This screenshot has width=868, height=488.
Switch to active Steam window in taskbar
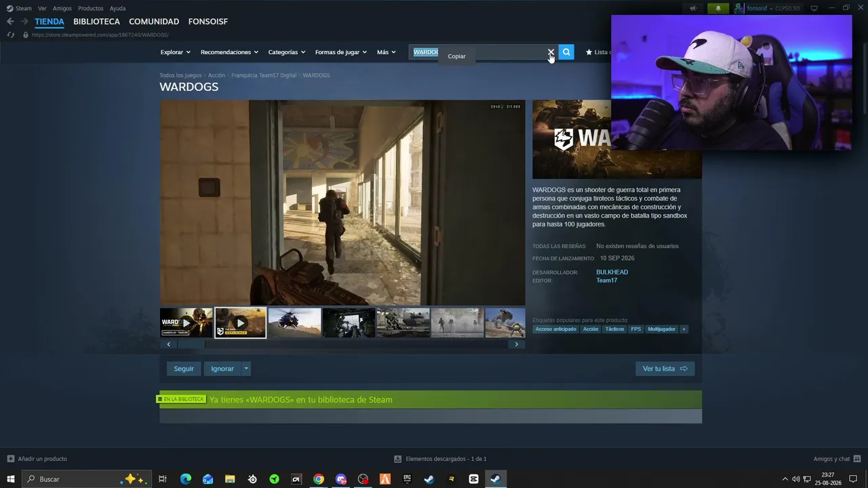pos(496,479)
